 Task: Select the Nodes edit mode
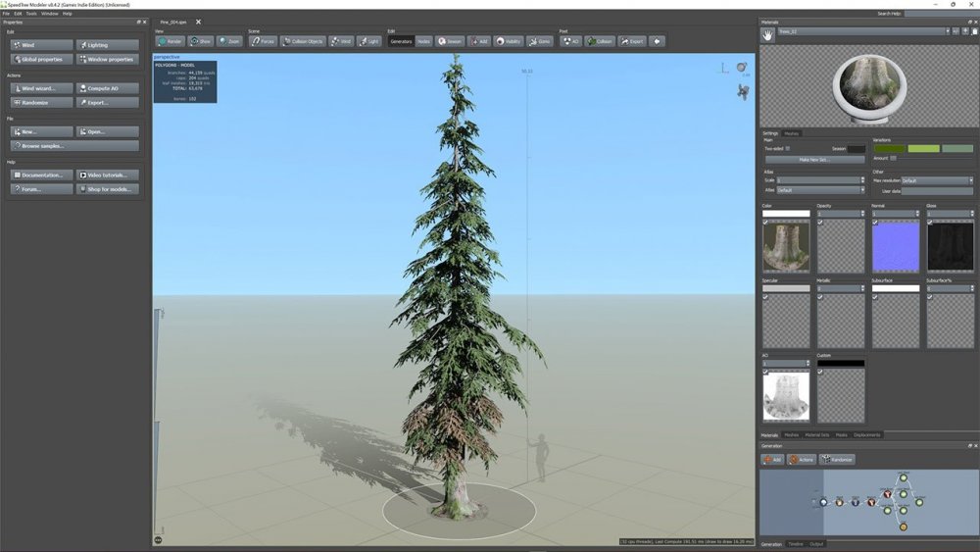click(423, 41)
